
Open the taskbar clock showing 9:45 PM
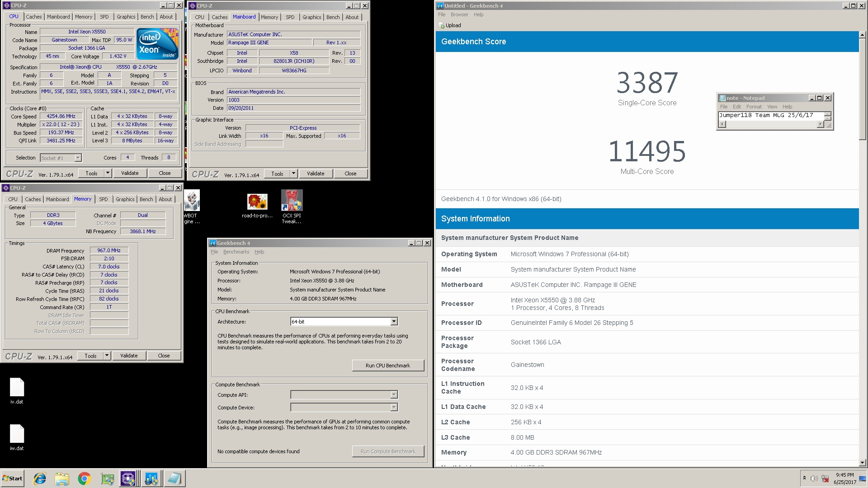pyautogui.click(x=844, y=479)
